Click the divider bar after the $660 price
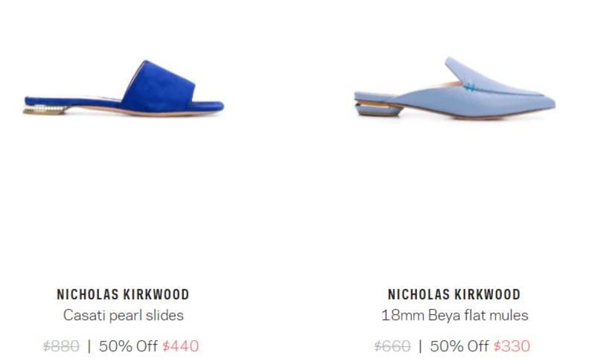This screenshot has width=598, height=364. click(x=420, y=346)
